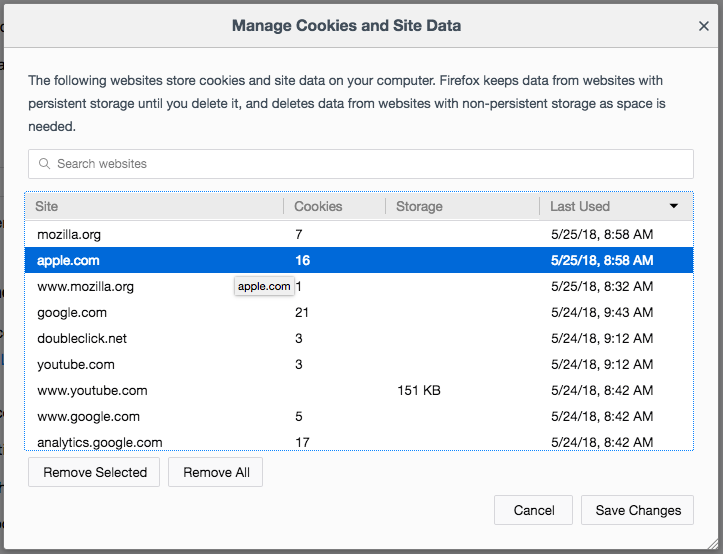
Task: Click the Remove All button
Action: point(215,472)
